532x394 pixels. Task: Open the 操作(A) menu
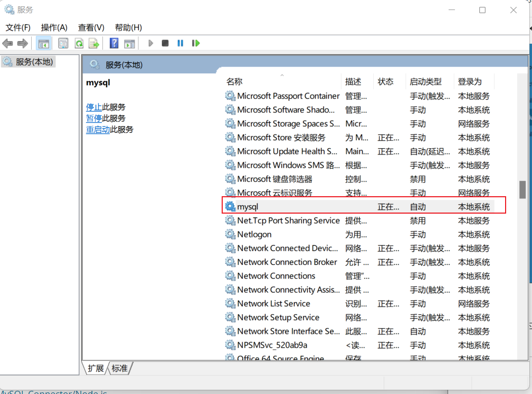[x=53, y=27]
